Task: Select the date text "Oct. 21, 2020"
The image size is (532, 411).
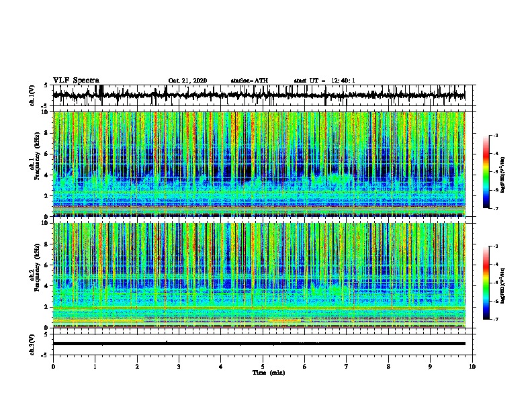Action: pyautogui.click(x=187, y=81)
